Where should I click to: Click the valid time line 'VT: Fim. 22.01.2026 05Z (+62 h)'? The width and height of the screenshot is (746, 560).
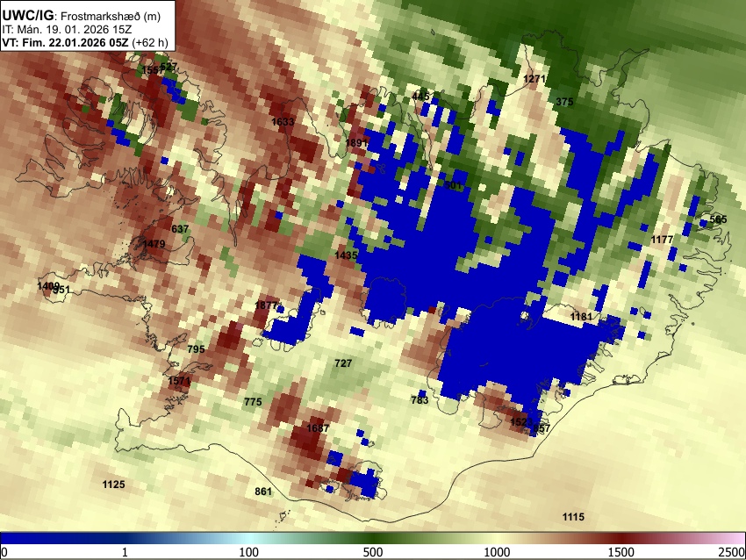click(84, 42)
